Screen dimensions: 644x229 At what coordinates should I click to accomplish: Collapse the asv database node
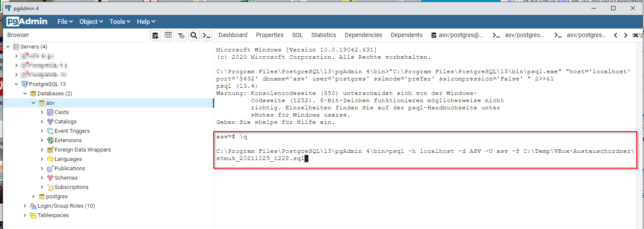[x=33, y=103]
